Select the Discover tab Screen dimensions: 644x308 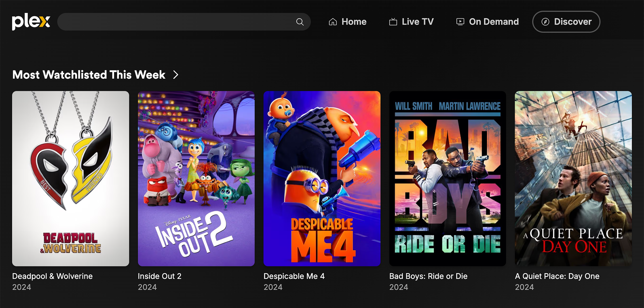[566, 22]
